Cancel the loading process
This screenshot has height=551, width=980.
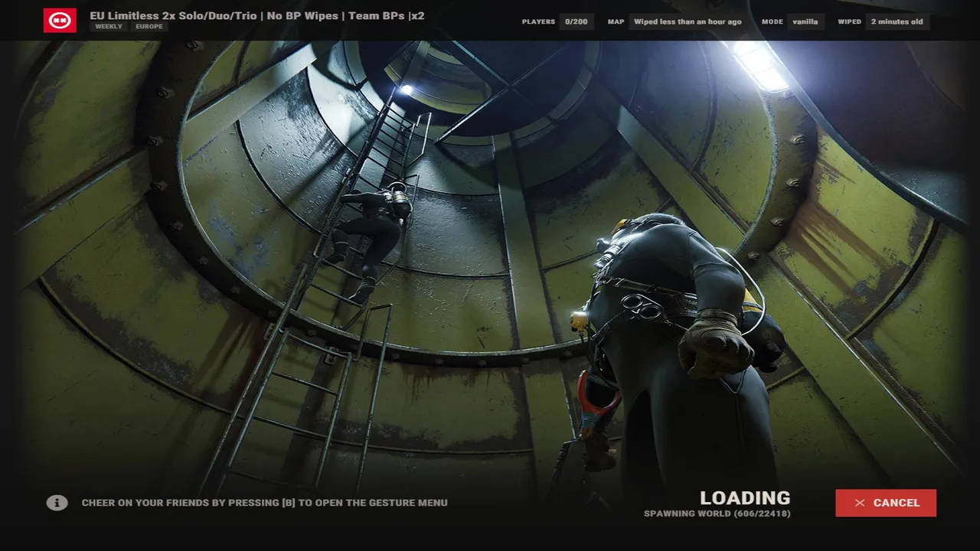[x=886, y=503]
